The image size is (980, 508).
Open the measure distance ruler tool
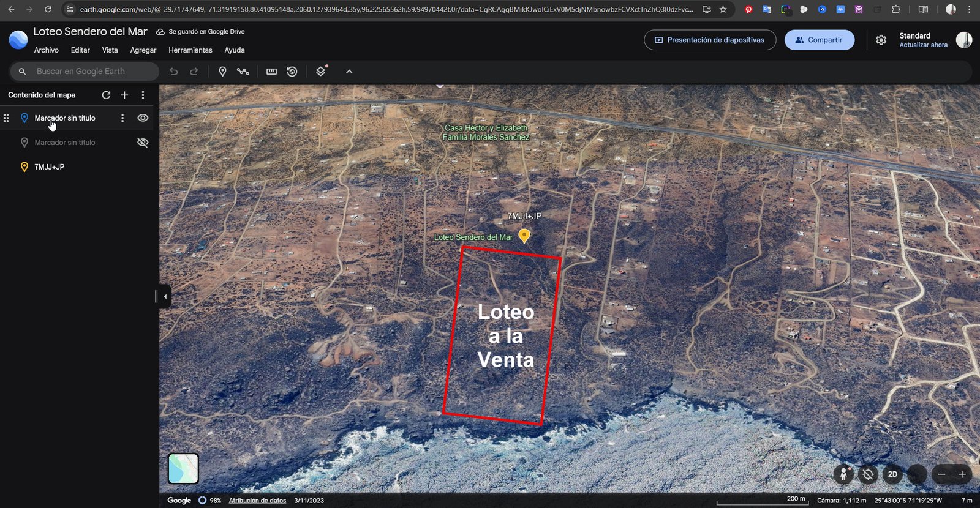[271, 72]
